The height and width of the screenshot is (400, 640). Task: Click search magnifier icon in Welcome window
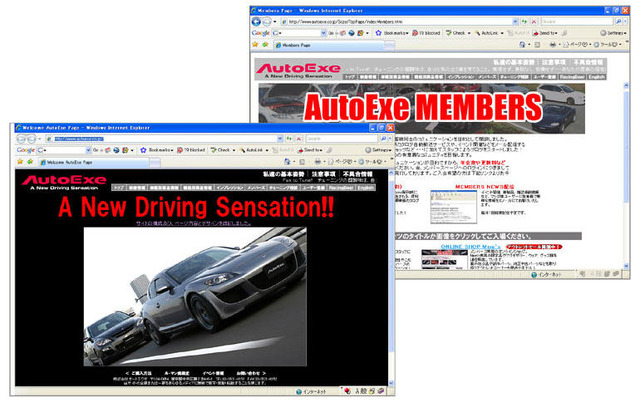(x=383, y=139)
